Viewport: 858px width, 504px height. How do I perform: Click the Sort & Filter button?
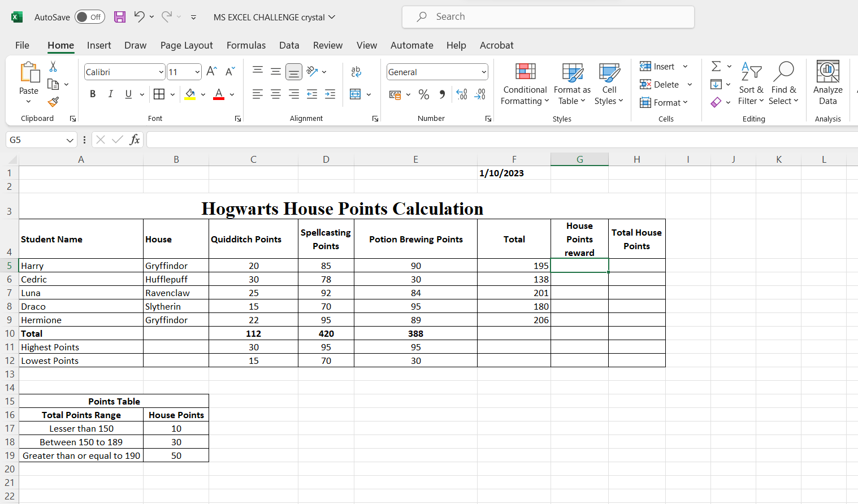751,85
